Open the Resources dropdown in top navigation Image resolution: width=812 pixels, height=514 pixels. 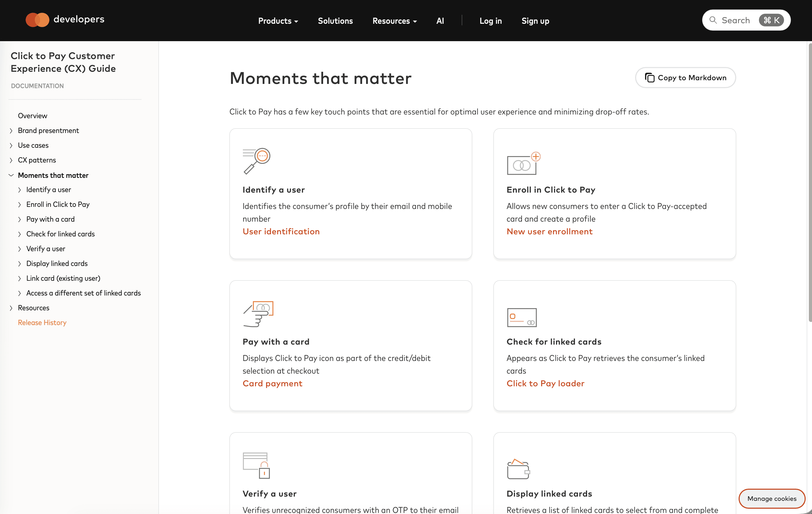click(x=394, y=21)
